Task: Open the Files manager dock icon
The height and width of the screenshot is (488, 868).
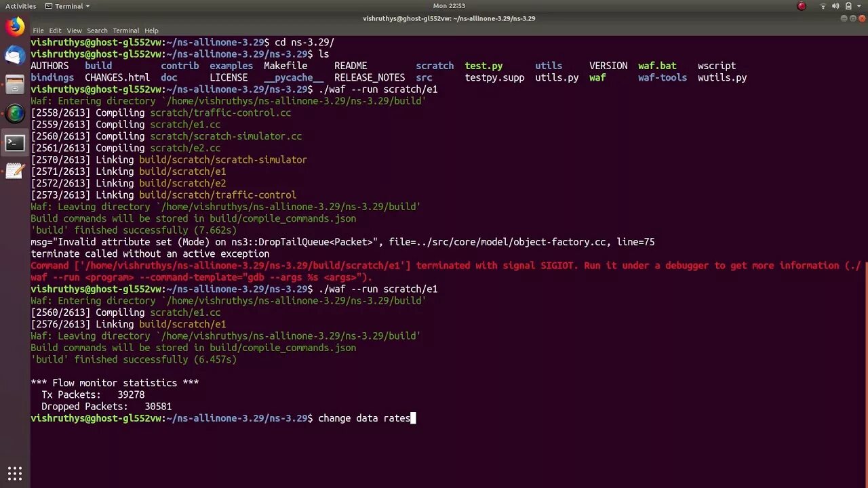Action: click(15, 85)
